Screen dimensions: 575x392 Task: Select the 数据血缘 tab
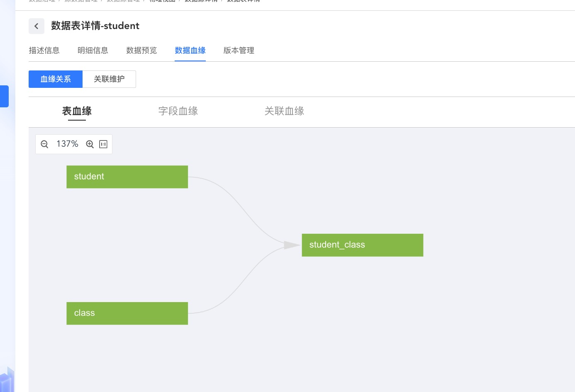190,51
